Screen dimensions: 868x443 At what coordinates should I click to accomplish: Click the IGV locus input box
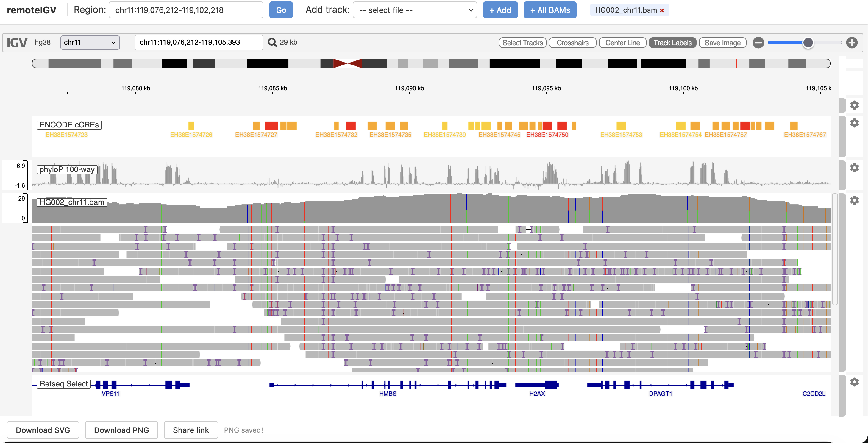pyautogui.click(x=199, y=43)
